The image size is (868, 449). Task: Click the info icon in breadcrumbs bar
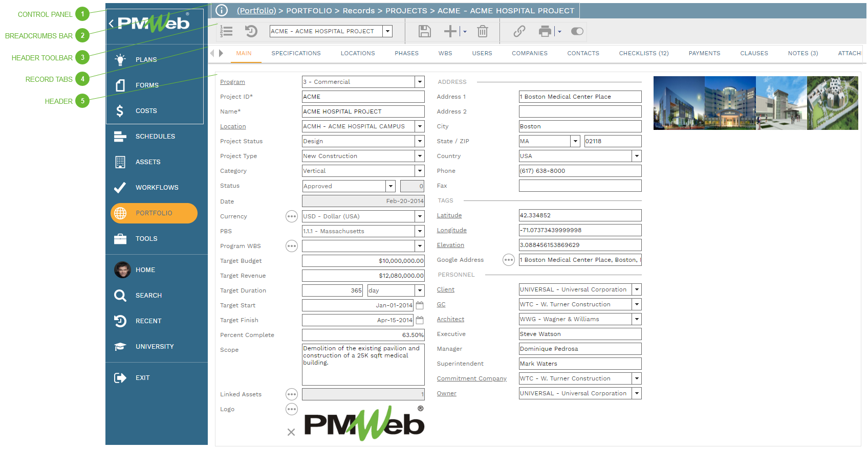tap(222, 10)
